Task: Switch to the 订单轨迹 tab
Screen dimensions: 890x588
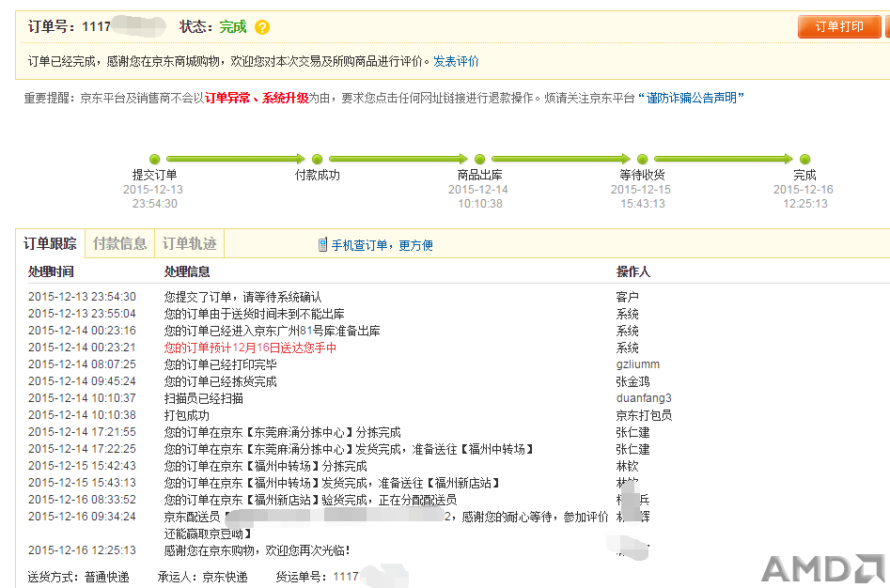Action: [x=190, y=244]
